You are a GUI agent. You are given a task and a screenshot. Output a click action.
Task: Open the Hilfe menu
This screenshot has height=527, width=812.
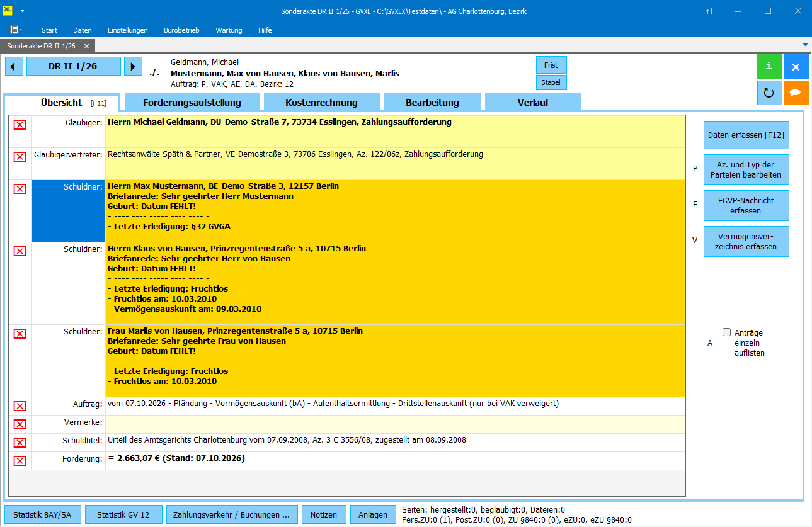[265, 30]
